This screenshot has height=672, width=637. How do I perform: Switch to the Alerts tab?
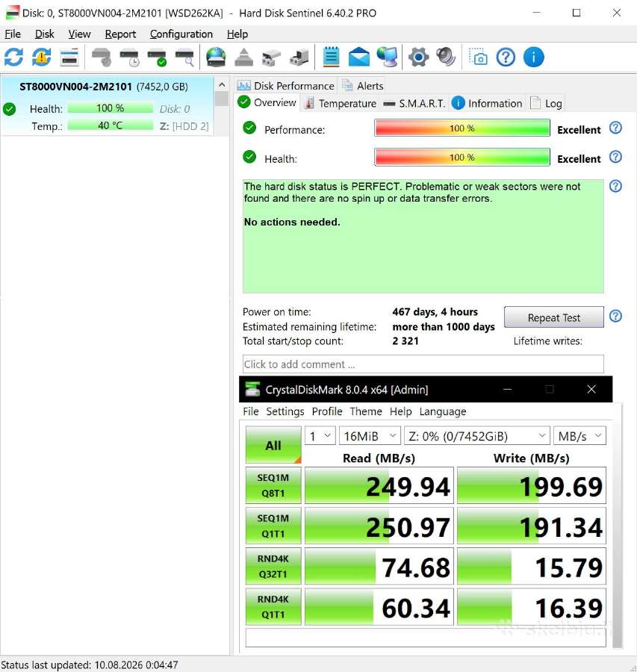[362, 86]
